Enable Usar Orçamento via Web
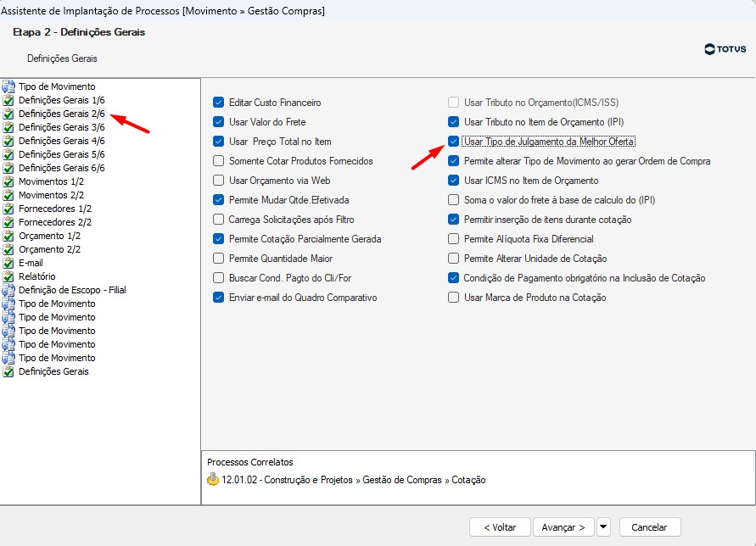The height and width of the screenshot is (546, 756). click(x=218, y=181)
